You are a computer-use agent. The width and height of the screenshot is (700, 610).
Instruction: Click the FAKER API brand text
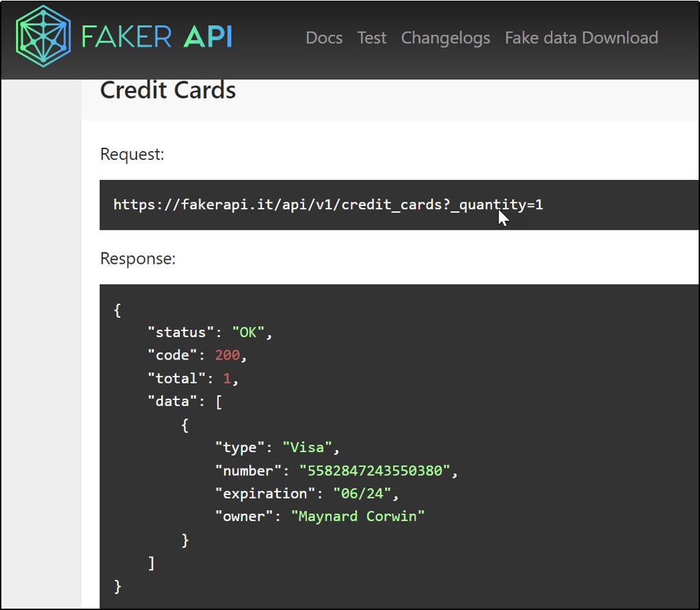157,37
